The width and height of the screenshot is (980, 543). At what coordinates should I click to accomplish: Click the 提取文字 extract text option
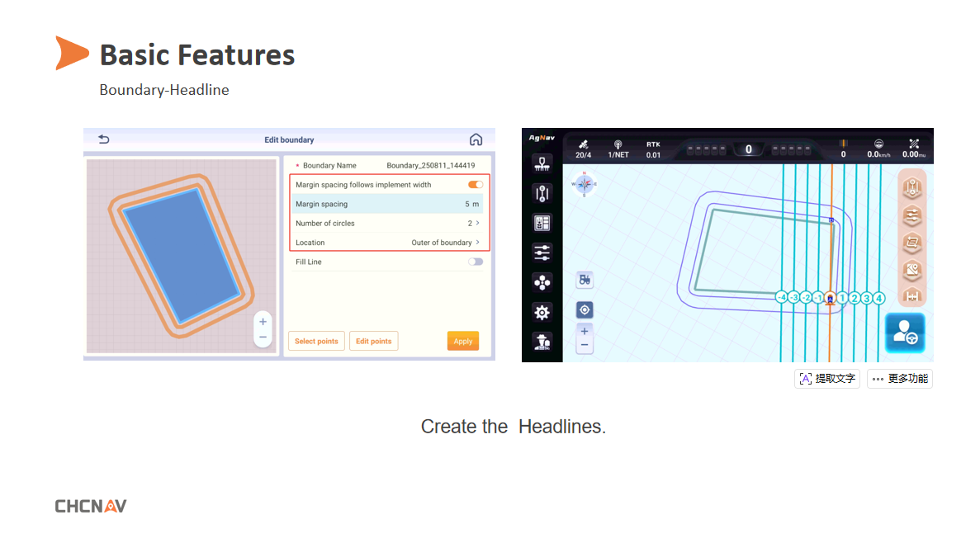coord(826,378)
